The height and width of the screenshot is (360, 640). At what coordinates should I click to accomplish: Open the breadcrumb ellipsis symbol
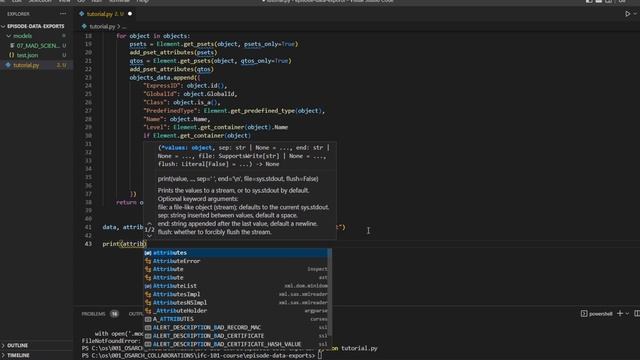tap(124, 27)
